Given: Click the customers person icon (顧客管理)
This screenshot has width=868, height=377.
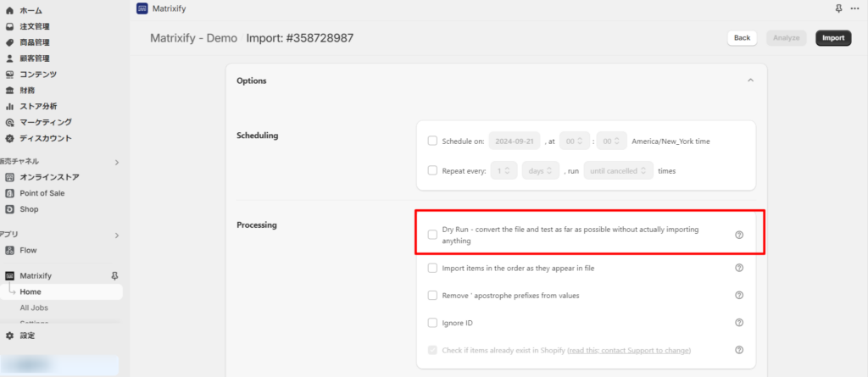Looking at the screenshot, I should (x=9, y=58).
